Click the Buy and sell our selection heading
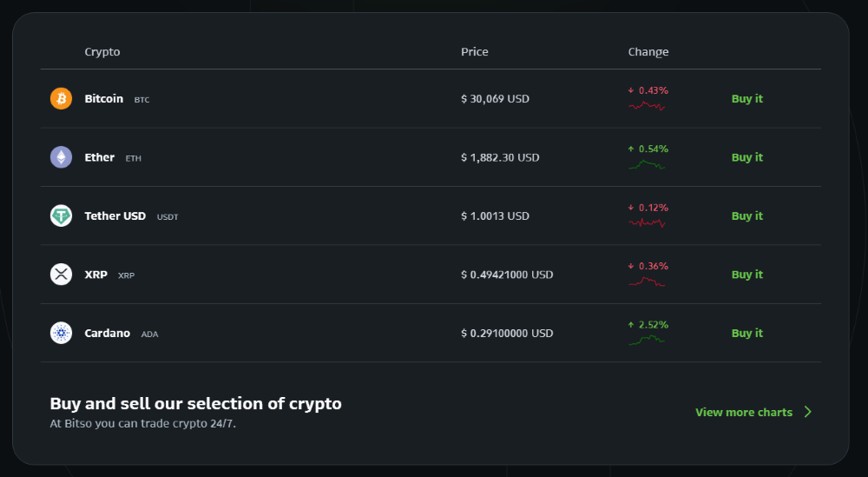Screen dimensions: 868x477 tap(195, 404)
